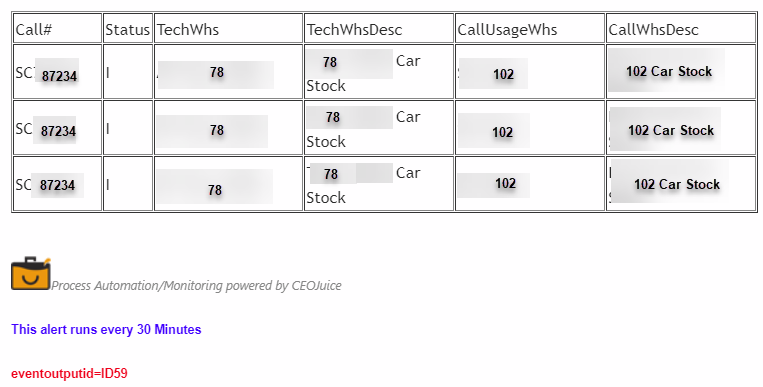Viewport: 763px width, 387px height.
Task: Click the third row call number cell
Action: point(57,184)
